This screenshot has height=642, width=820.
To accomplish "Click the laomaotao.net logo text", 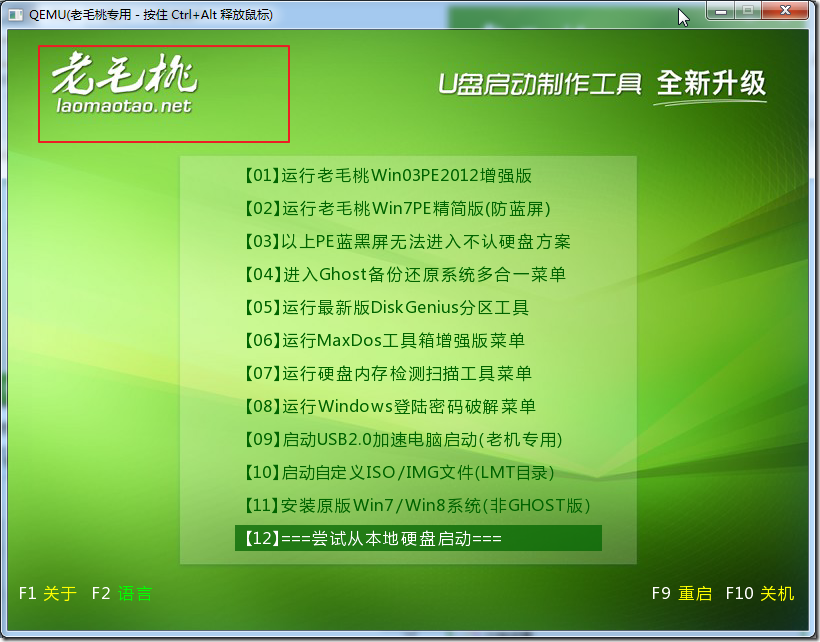I will (124, 106).
